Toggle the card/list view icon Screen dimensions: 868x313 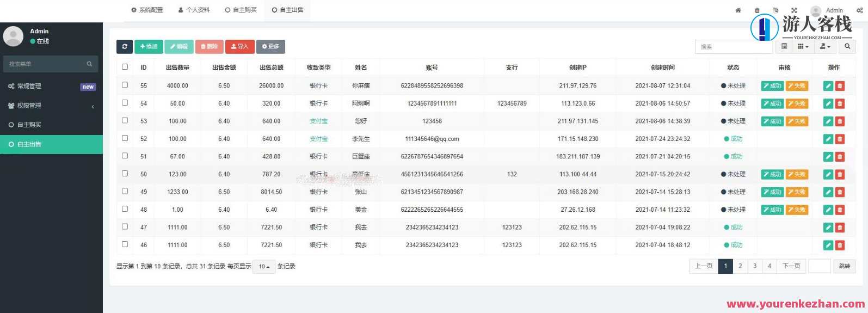coord(784,47)
